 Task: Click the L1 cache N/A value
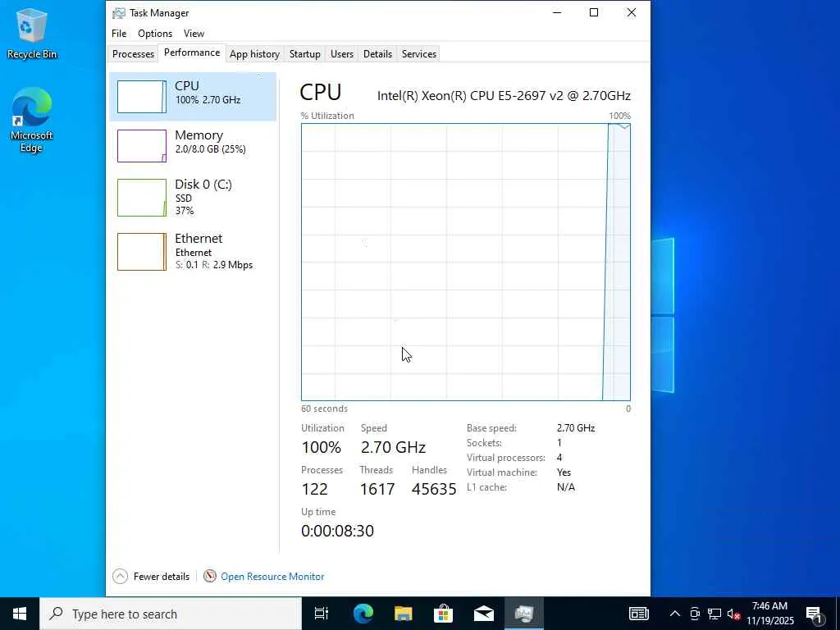tap(566, 487)
